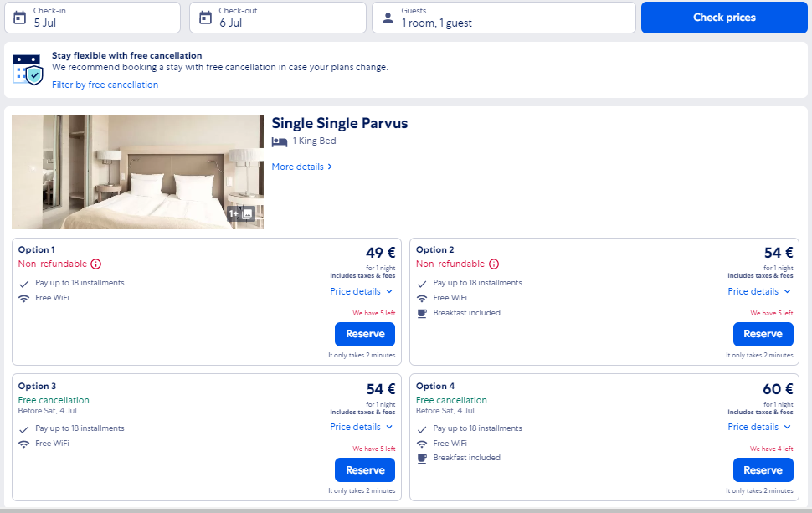Click Option 2 non-refundable info icon
812x513 pixels.
point(494,264)
